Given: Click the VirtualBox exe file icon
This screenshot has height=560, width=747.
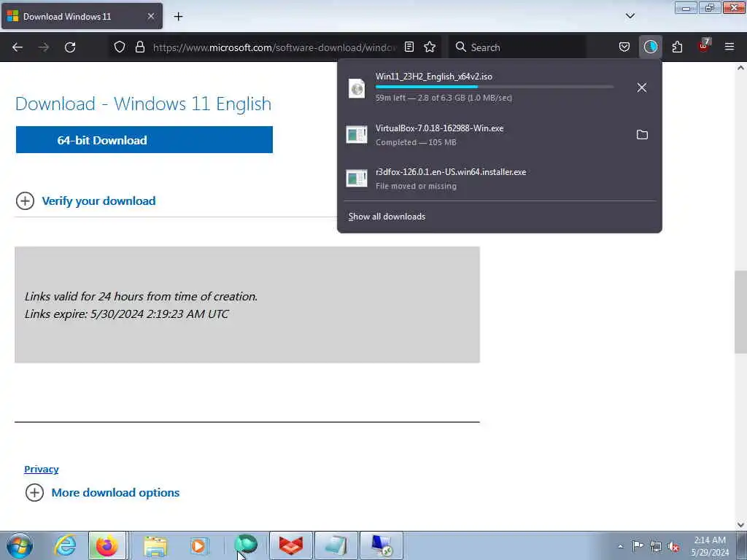Looking at the screenshot, I should 357,135.
